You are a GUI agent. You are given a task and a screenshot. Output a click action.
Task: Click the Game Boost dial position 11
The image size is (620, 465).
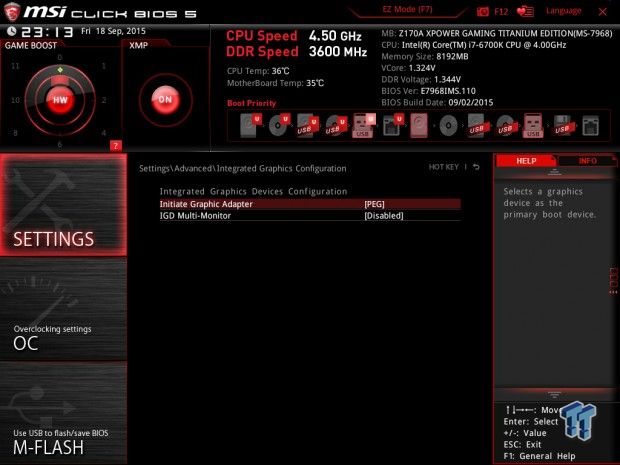point(15,66)
